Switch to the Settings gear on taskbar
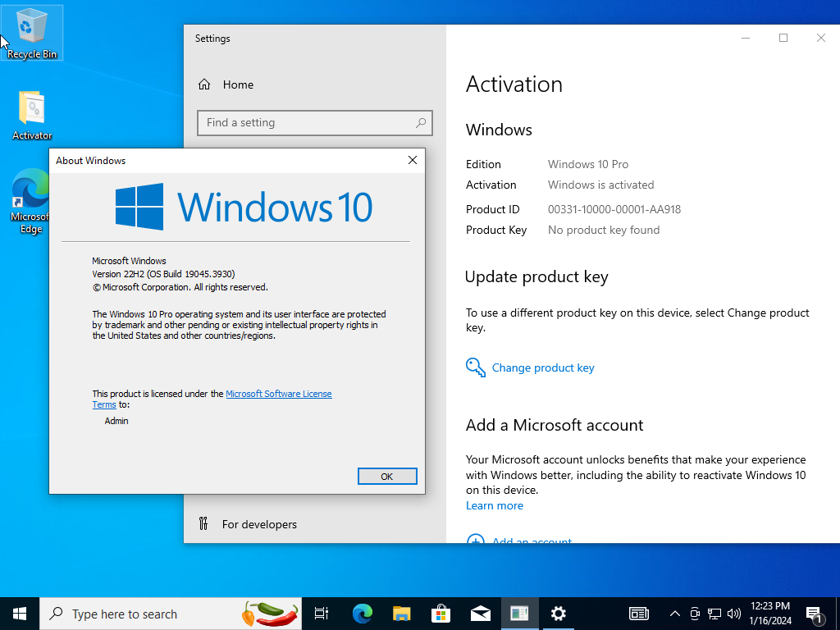This screenshot has width=840, height=630. (558, 614)
